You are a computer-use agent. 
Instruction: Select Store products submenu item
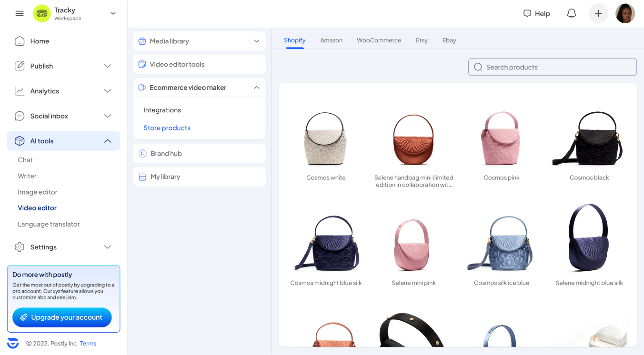167,128
